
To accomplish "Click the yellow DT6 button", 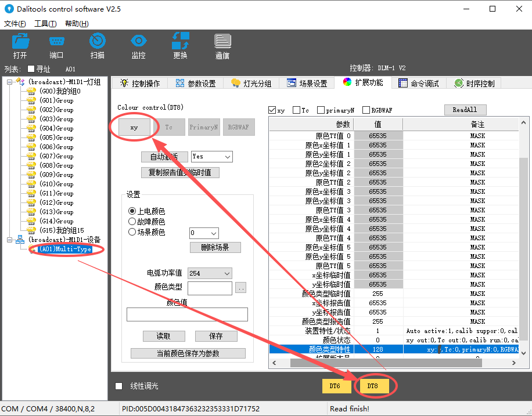I will 335,386.
